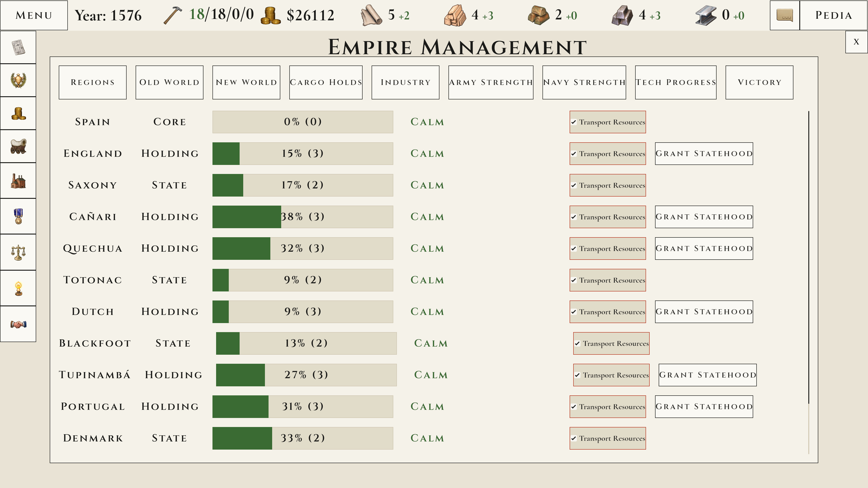The height and width of the screenshot is (488, 868).
Task: Open the Navy Strength tab
Action: click(x=584, y=82)
